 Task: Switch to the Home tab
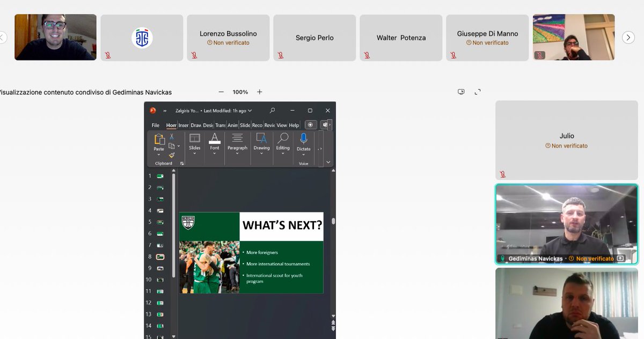[171, 126]
